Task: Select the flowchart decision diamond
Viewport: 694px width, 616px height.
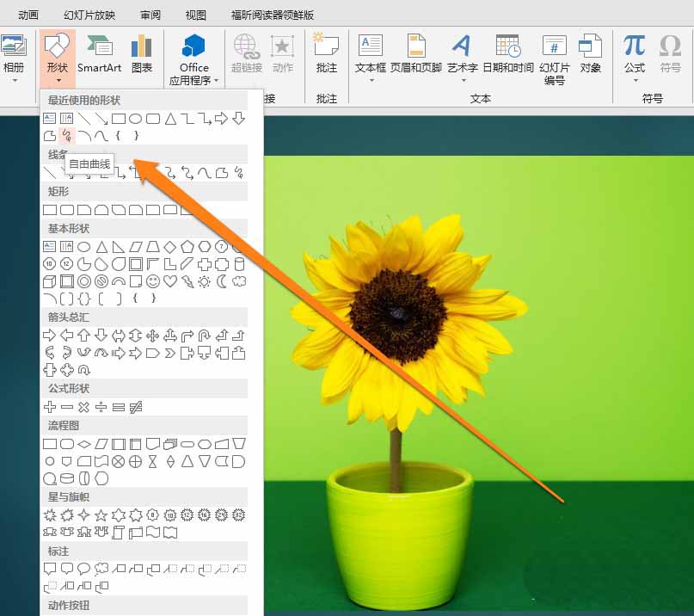Action: tap(84, 444)
